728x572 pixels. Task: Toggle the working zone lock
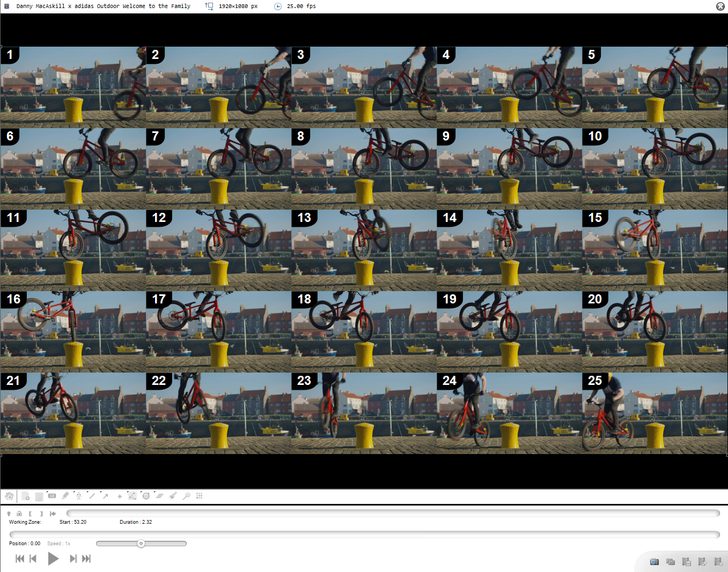19,514
